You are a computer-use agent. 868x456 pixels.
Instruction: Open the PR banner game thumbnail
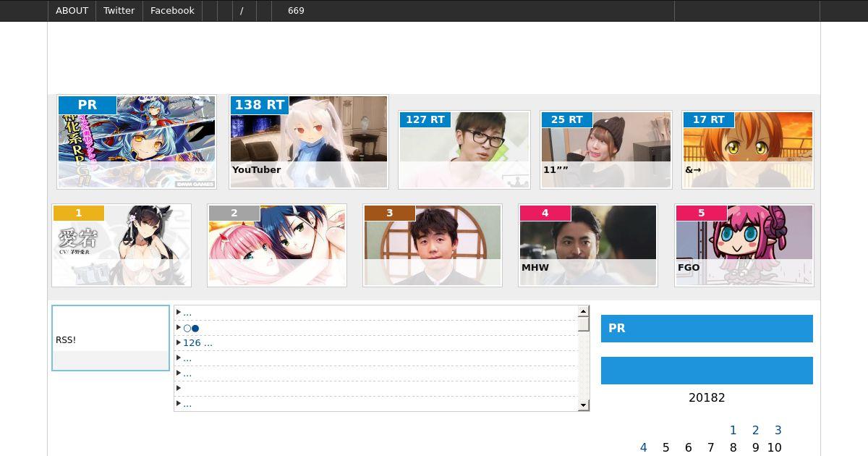[x=137, y=142]
